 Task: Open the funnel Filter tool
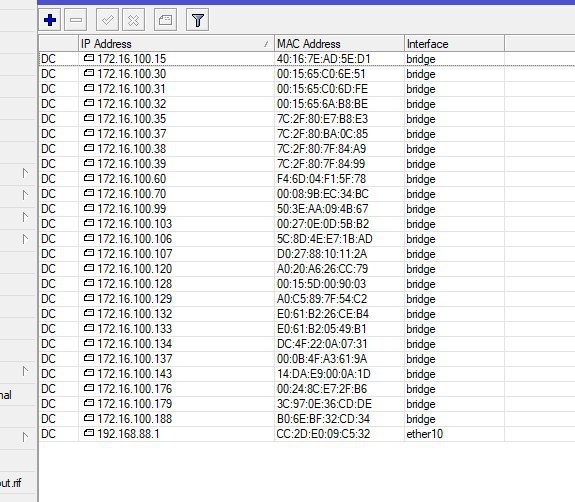coord(198,20)
